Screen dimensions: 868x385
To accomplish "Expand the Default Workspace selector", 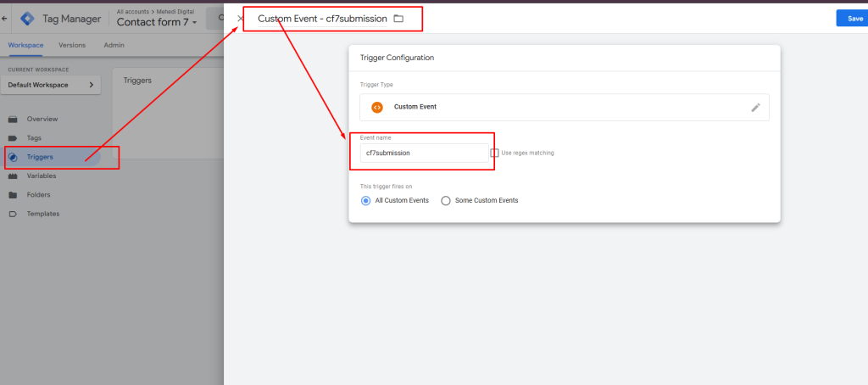I will tap(51, 85).
